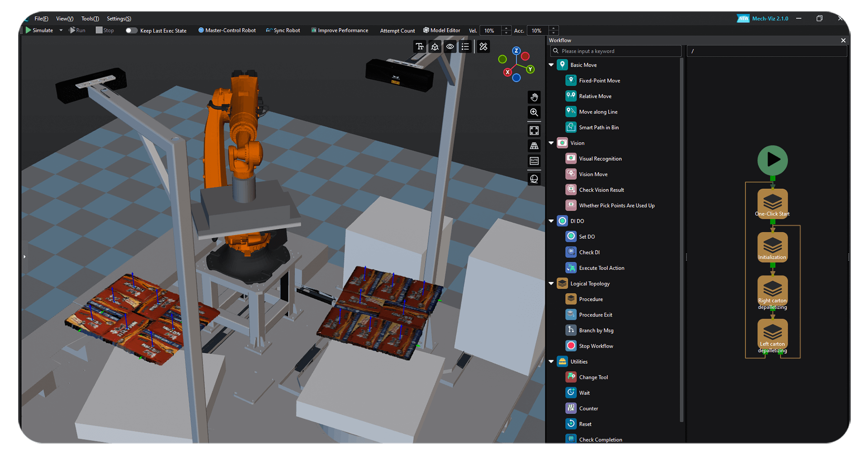Collapse the Basic Move category

coord(551,65)
